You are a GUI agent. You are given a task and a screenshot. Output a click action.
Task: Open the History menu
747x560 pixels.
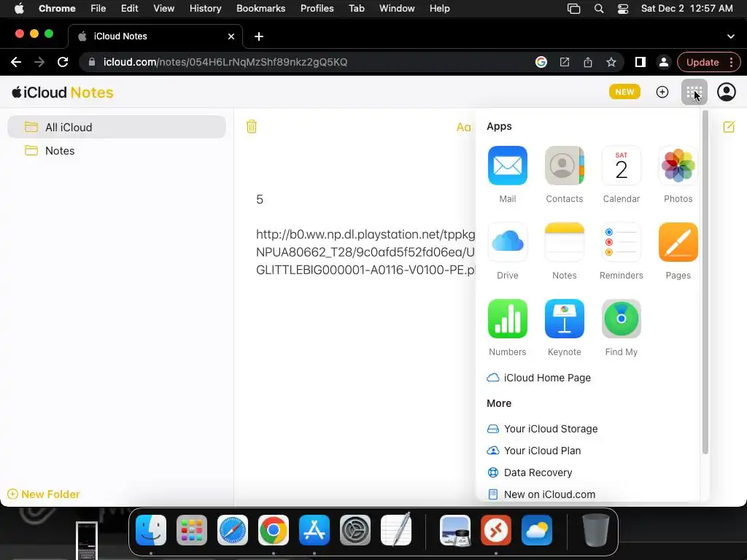tap(205, 8)
